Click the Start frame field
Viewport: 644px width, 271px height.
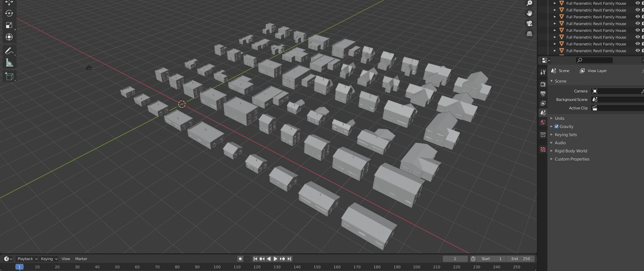click(x=491, y=259)
